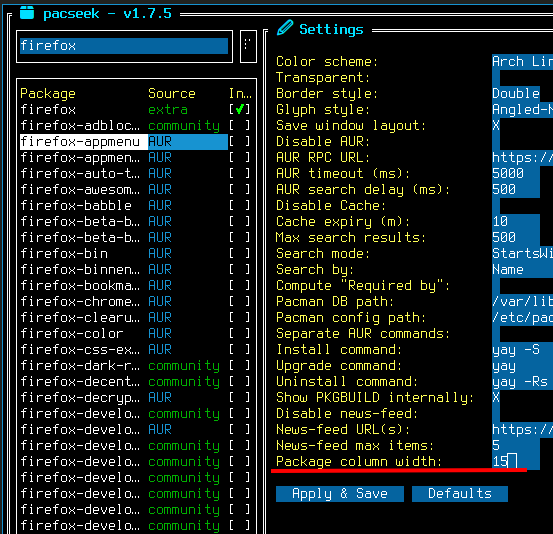The height and width of the screenshot is (534, 553).
Task: Select the firefox-decryp... AUR row
Action: (x=136, y=398)
